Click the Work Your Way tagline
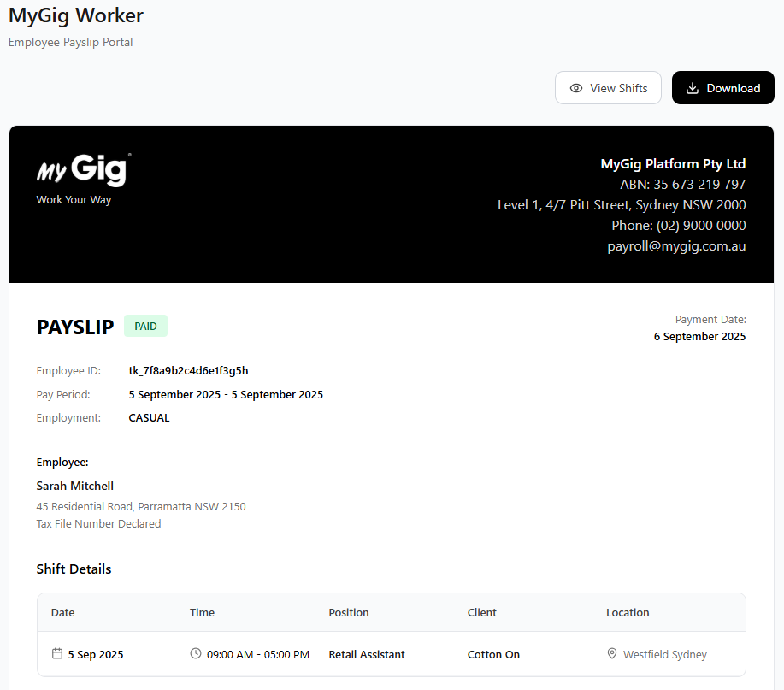 coord(74,199)
